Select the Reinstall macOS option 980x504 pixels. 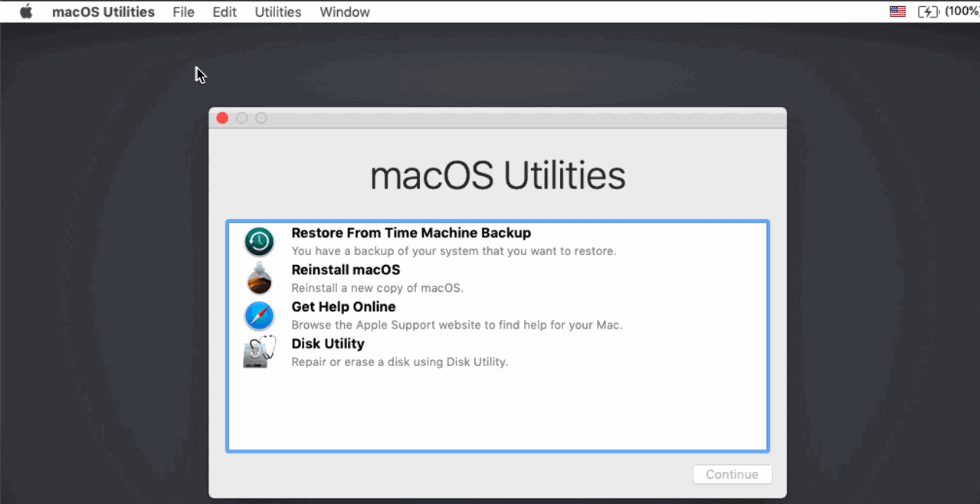(346, 270)
